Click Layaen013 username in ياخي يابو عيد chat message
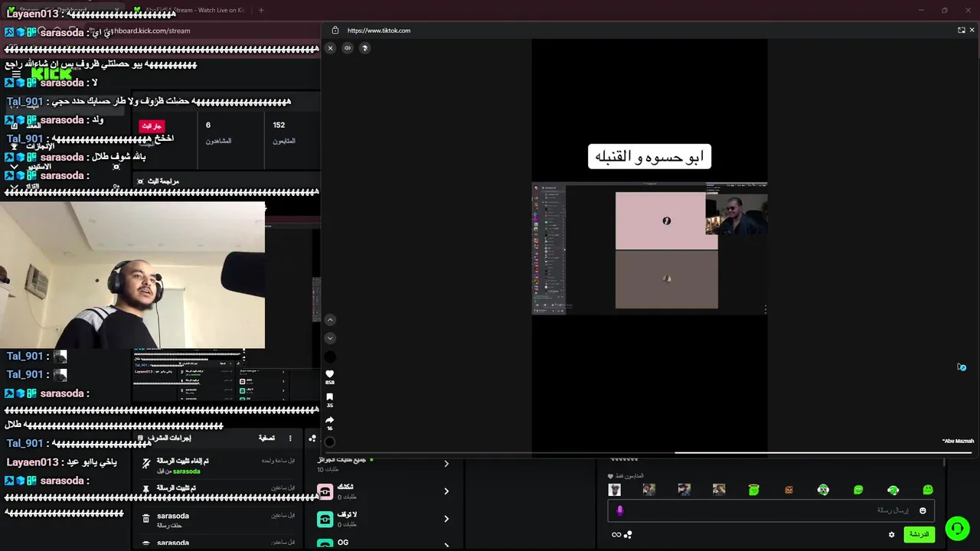 coord(32,462)
